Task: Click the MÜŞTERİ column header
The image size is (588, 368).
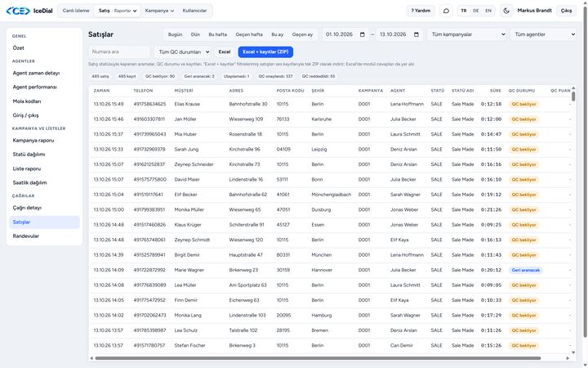Action: coord(184,91)
